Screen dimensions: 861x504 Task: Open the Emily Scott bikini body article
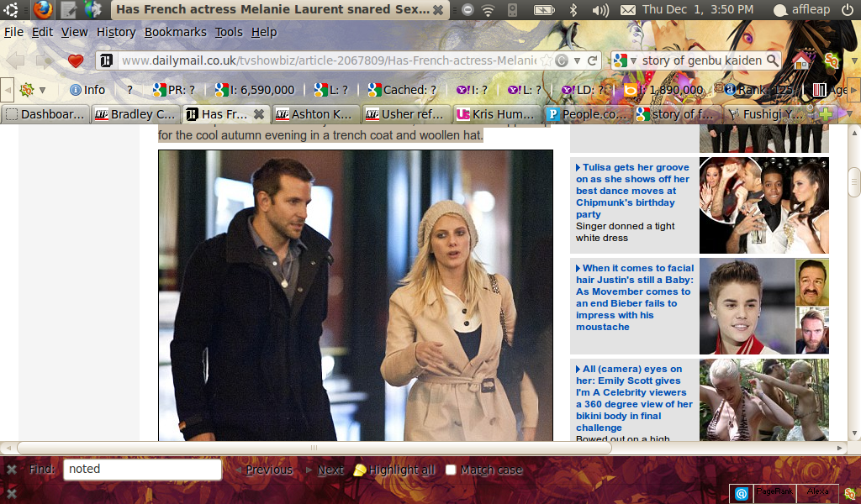634,398
